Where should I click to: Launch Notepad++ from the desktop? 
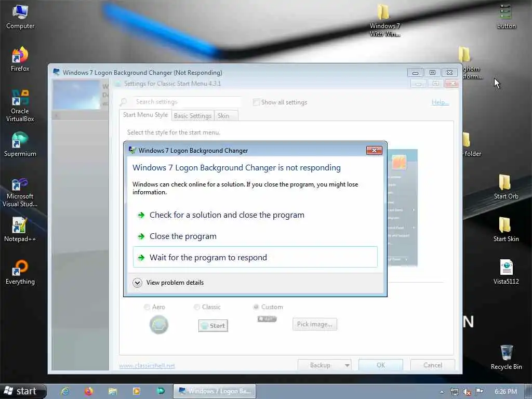click(x=20, y=230)
